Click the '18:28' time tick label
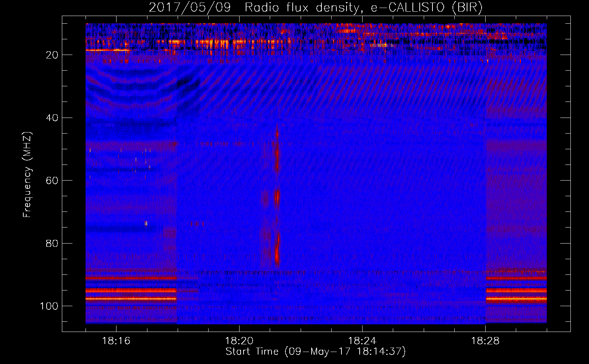Screen dimensions: 589x364 485,341
